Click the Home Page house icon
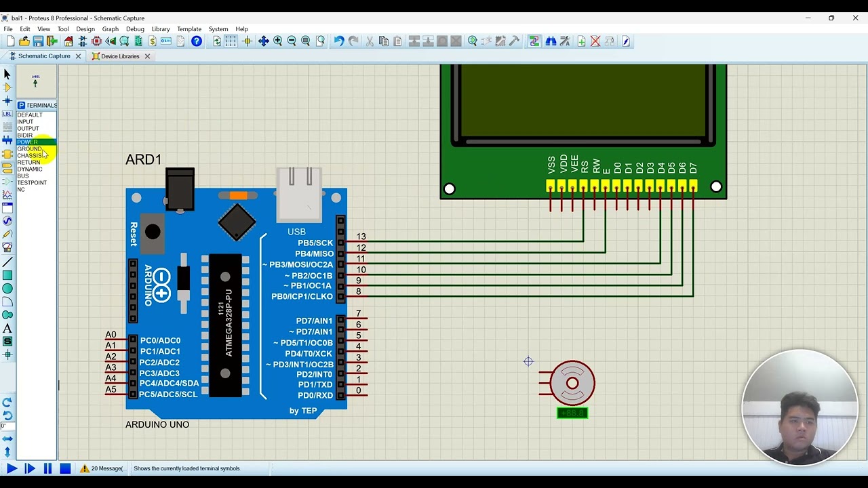868x488 pixels. click(x=68, y=41)
